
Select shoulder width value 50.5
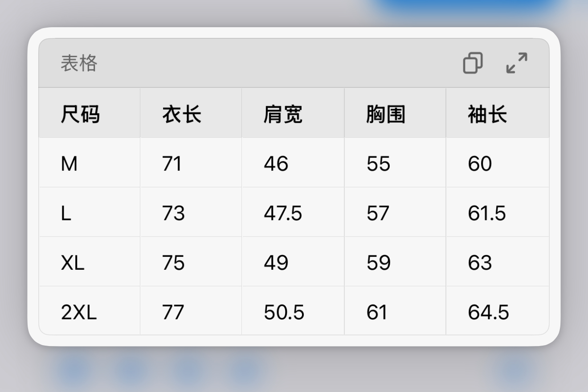pos(284,312)
